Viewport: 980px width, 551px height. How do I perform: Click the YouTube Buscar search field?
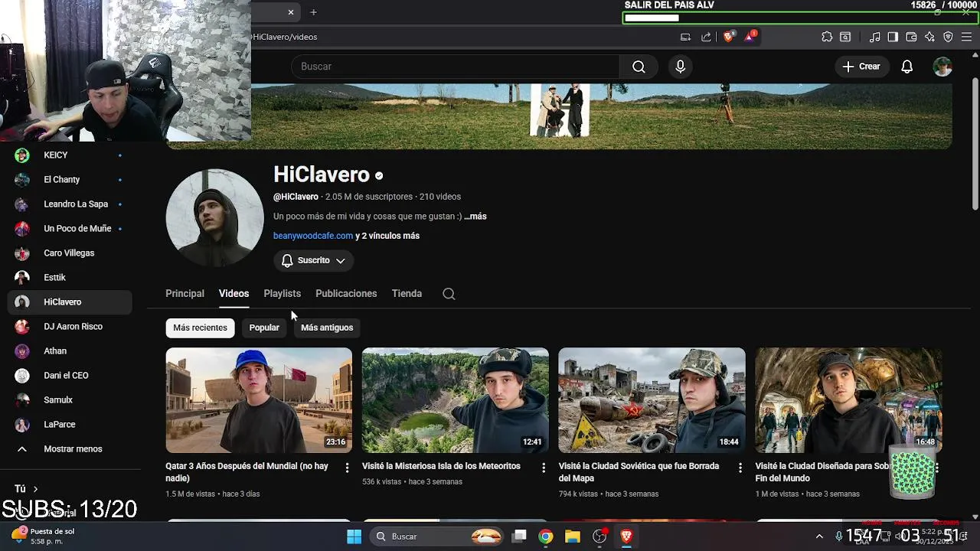pyautogui.click(x=455, y=67)
